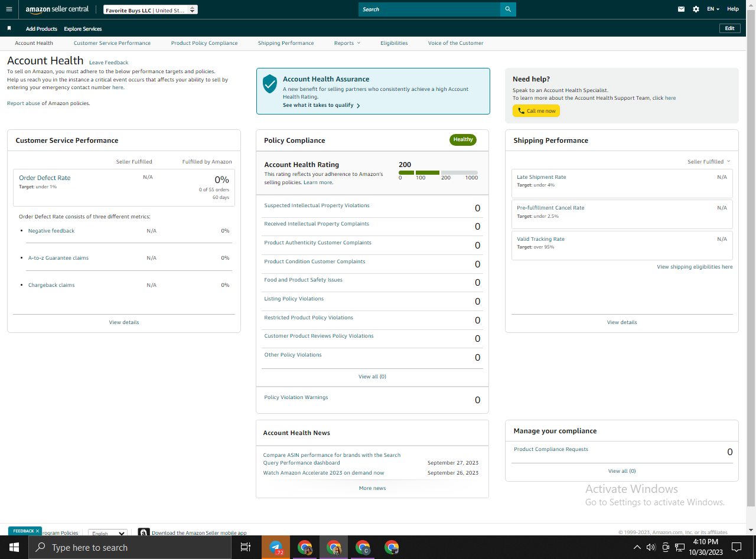Image resolution: width=756 pixels, height=559 pixels.
Task: Click the Account Health Assurance shield icon
Action: click(x=270, y=83)
